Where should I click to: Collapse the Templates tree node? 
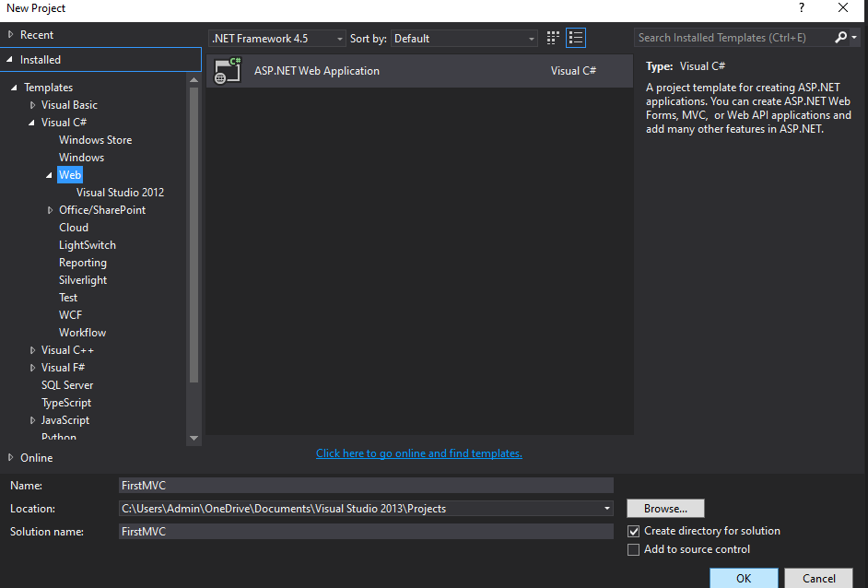coord(14,87)
